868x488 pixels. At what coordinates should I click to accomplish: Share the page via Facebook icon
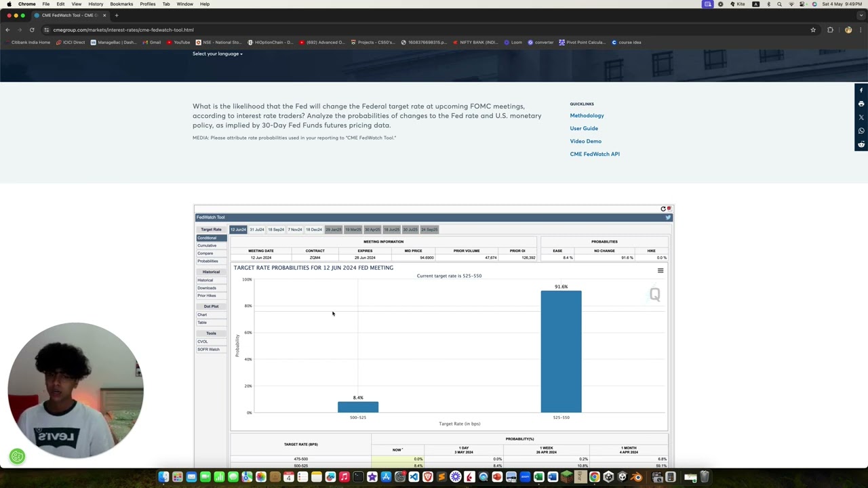click(861, 90)
